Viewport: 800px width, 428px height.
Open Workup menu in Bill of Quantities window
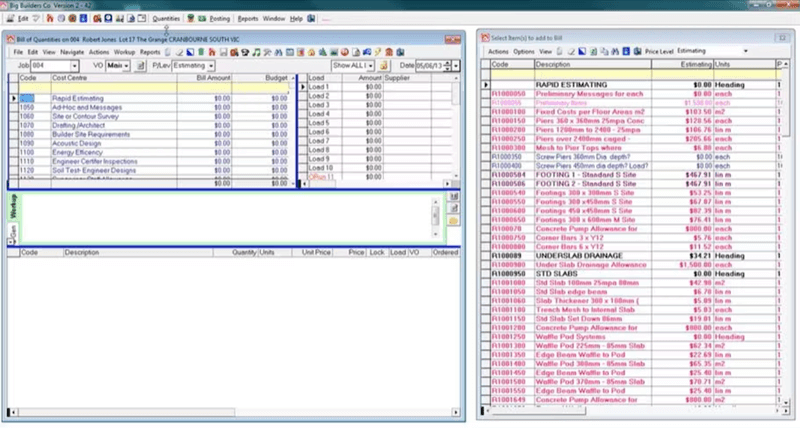[x=124, y=52]
